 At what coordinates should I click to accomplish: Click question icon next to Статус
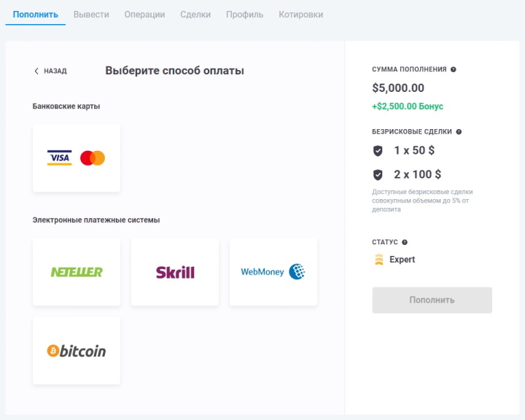[x=405, y=242]
